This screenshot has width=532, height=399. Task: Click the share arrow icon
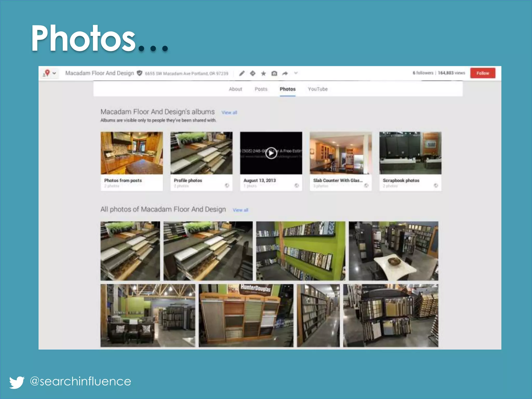(x=285, y=74)
